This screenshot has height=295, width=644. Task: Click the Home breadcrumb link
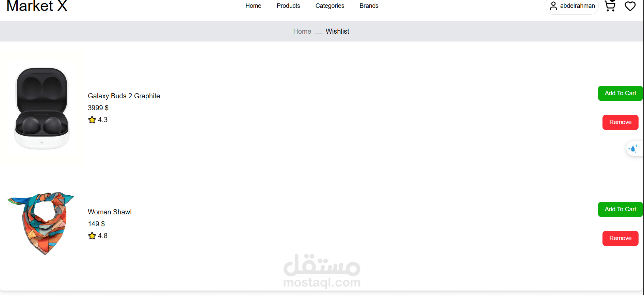(302, 31)
